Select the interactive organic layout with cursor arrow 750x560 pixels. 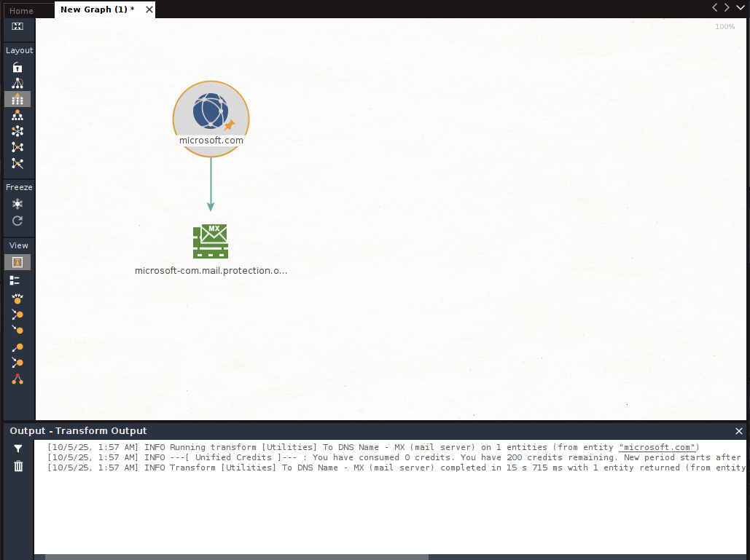17,163
